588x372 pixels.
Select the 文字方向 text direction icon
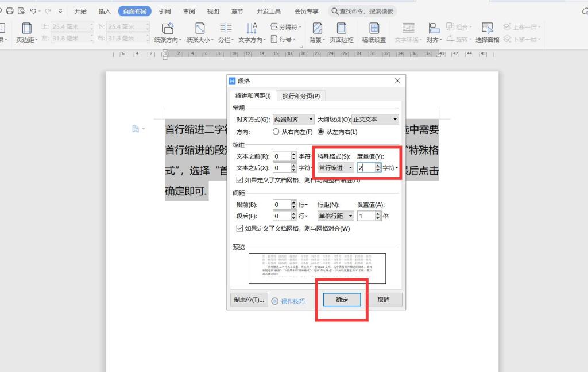(252, 28)
